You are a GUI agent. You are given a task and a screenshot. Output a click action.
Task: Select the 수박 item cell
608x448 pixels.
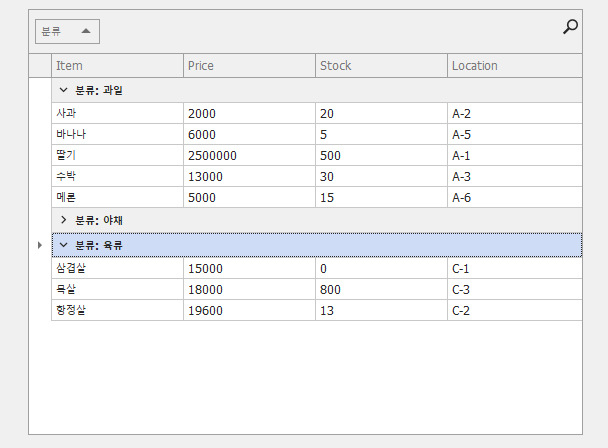pyautogui.click(x=117, y=176)
